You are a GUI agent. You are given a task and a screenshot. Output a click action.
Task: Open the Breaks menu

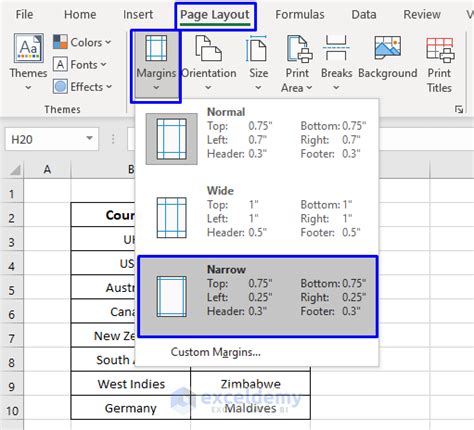336,63
